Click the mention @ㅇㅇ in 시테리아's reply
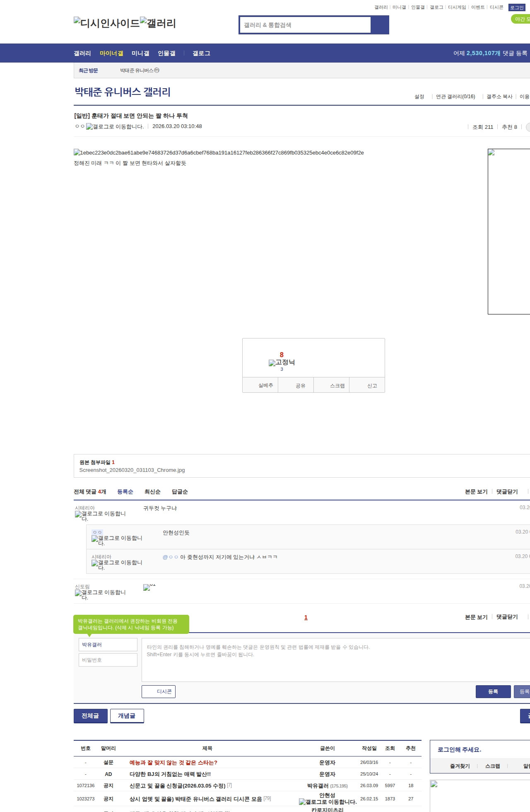This screenshot has height=812, width=530. (x=170, y=557)
